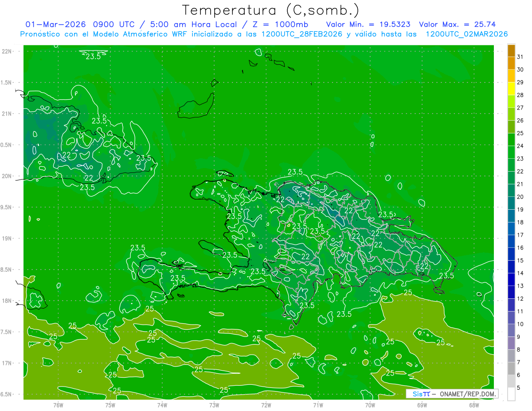Click the 'Valor Min. = 19.5323' readout

[368, 24]
